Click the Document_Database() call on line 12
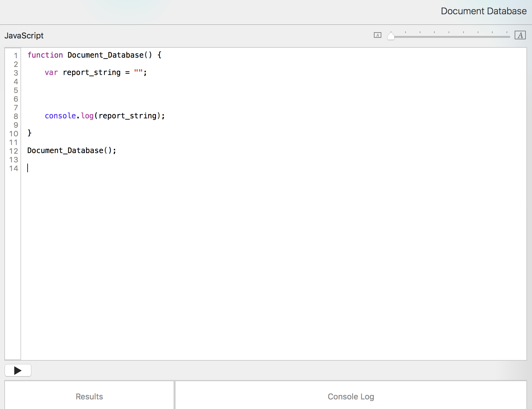Image resolution: width=532 pixels, height=409 pixels. point(71,151)
